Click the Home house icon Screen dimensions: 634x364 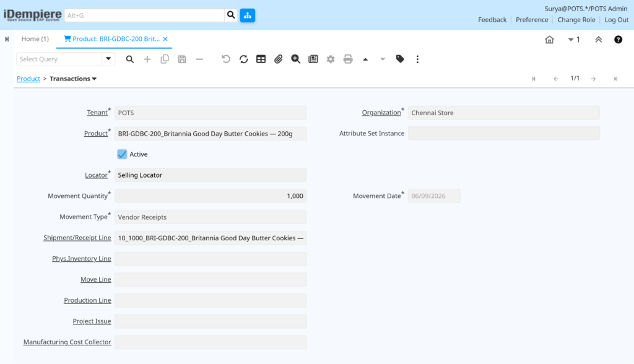549,40
